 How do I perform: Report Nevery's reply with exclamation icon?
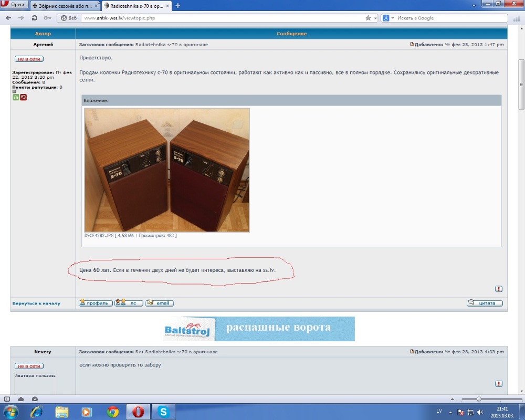[x=499, y=383]
